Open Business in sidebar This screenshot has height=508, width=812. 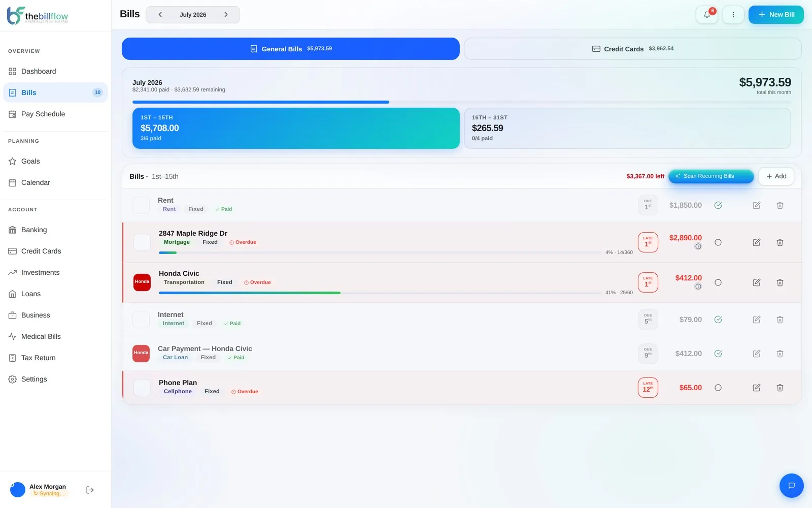pyautogui.click(x=55, y=315)
